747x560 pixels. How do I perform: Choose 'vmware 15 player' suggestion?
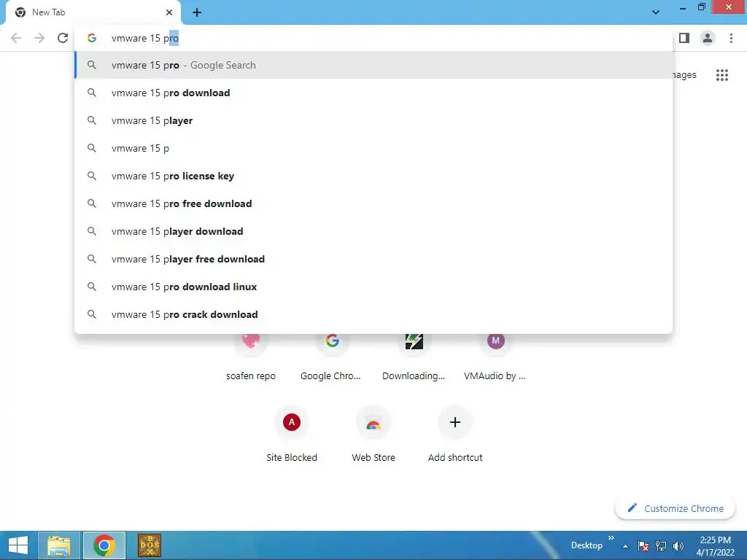tap(373, 120)
